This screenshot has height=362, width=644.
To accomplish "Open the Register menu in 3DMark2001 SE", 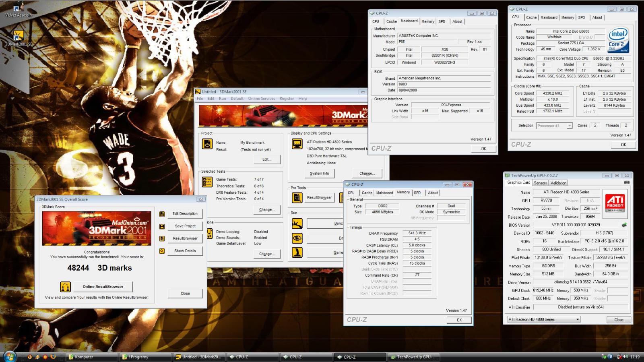I will [x=287, y=99].
